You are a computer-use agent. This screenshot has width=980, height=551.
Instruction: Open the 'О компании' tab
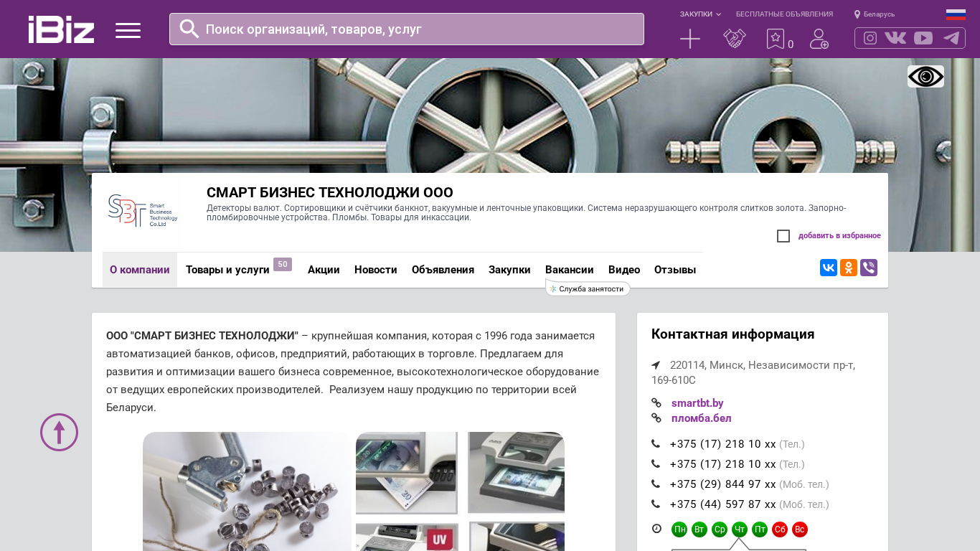(140, 270)
